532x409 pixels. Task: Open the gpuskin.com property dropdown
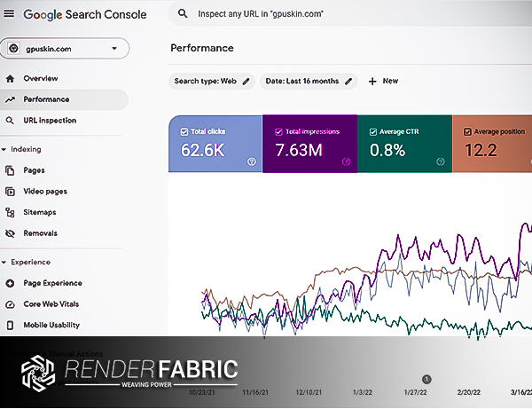point(65,49)
